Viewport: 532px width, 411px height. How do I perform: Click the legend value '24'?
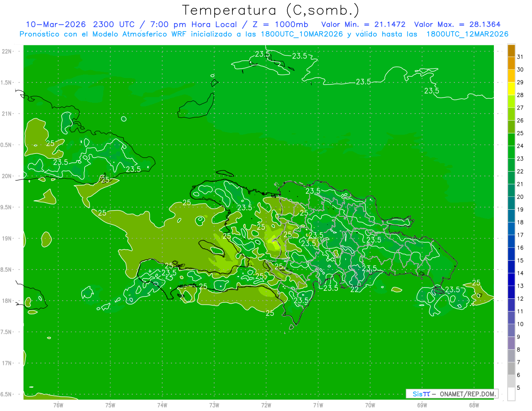click(x=520, y=146)
